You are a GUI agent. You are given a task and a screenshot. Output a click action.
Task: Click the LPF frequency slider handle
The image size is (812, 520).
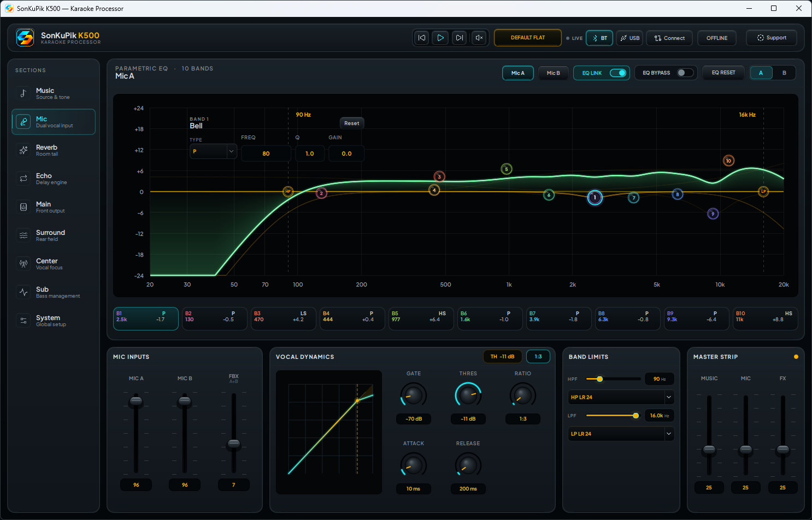636,416
